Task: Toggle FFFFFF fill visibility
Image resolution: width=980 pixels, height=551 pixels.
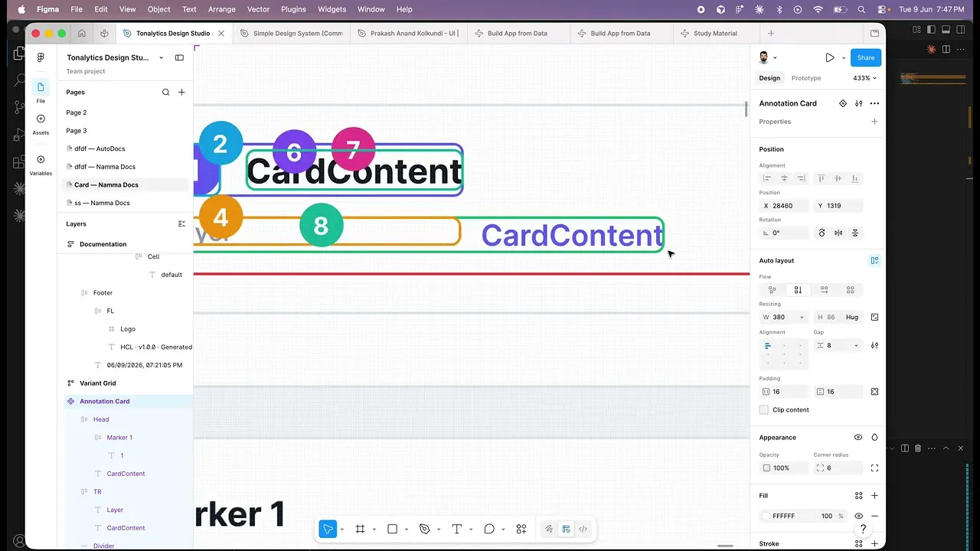Action: [x=858, y=516]
